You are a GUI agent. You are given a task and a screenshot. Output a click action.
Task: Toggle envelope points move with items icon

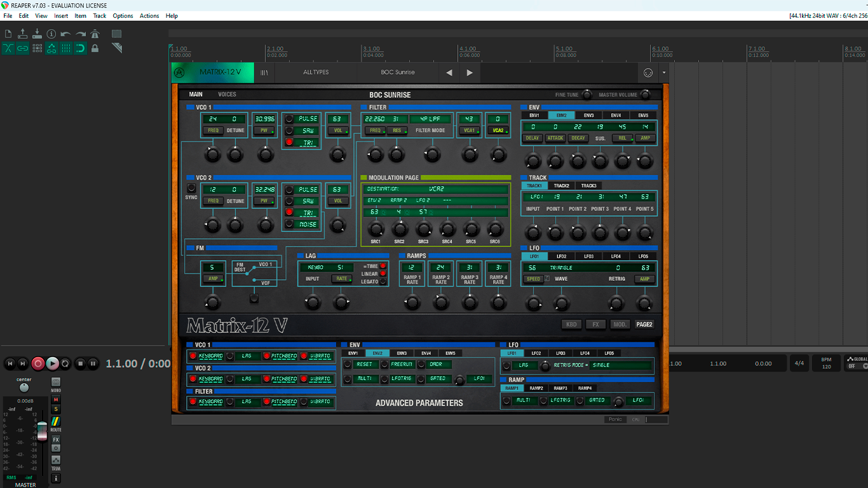pos(51,48)
